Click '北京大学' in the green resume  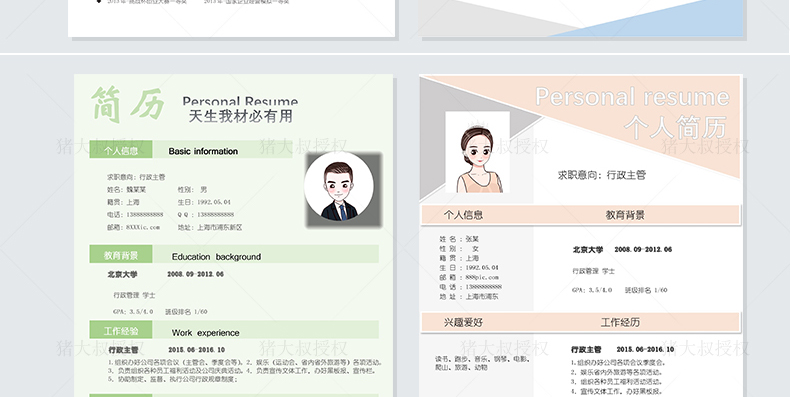122,275
